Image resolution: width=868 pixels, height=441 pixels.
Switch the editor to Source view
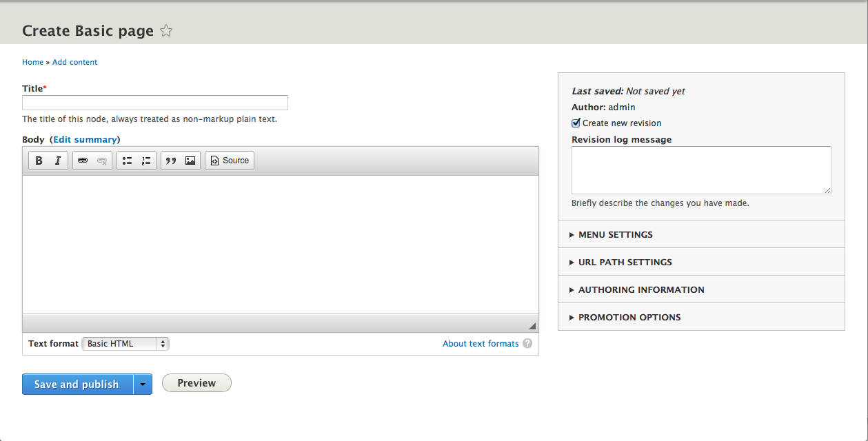pos(229,160)
